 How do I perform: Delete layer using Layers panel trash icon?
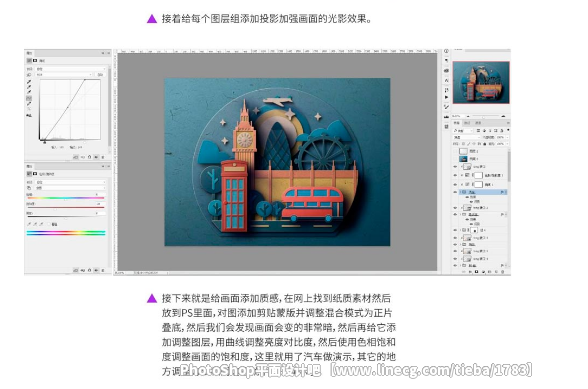click(502, 272)
